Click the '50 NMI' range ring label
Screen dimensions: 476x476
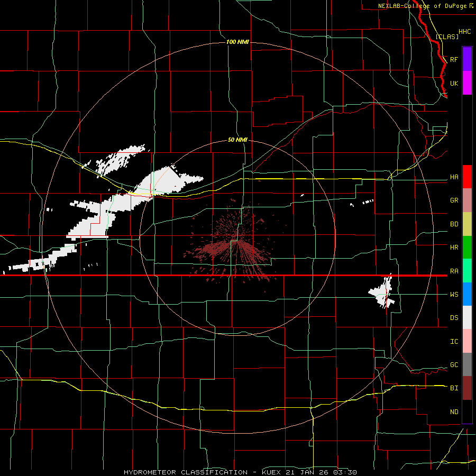click(237, 140)
